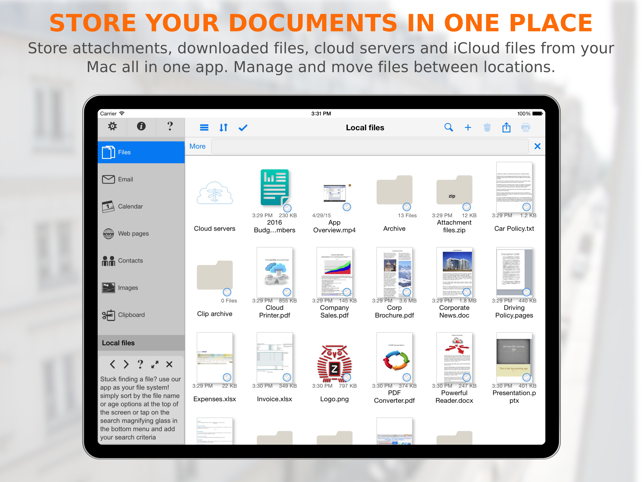
Task: Open Expenses.xlsx spreadsheet
Action: 214,367
